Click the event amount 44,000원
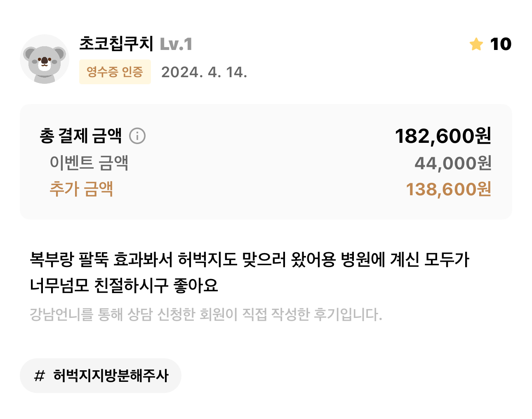The width and height of the screenshot is (532, 419). click(x=453, y=163)
